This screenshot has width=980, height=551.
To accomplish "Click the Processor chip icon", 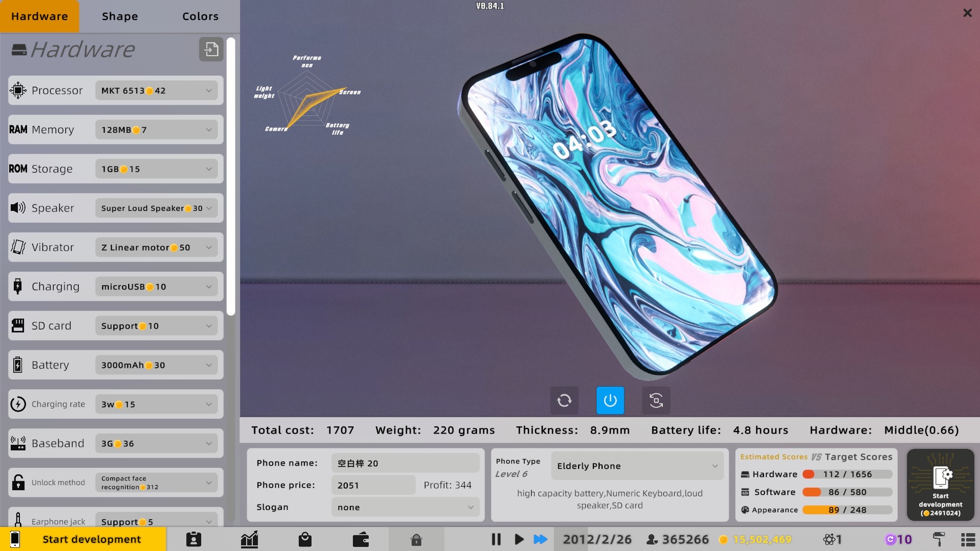I will pos(18,90).
